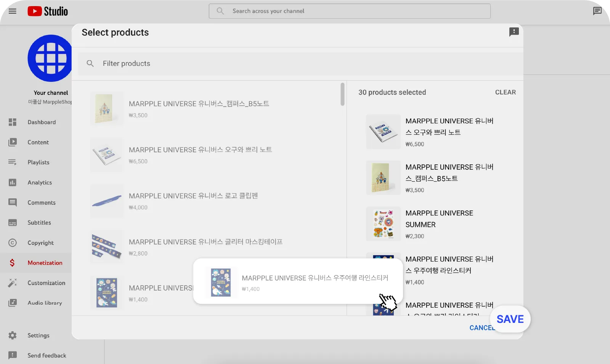The height and width of the screenshot is (364, 610).
Task: Click the Analytics chart icon
Action: (x=13, y=182)
